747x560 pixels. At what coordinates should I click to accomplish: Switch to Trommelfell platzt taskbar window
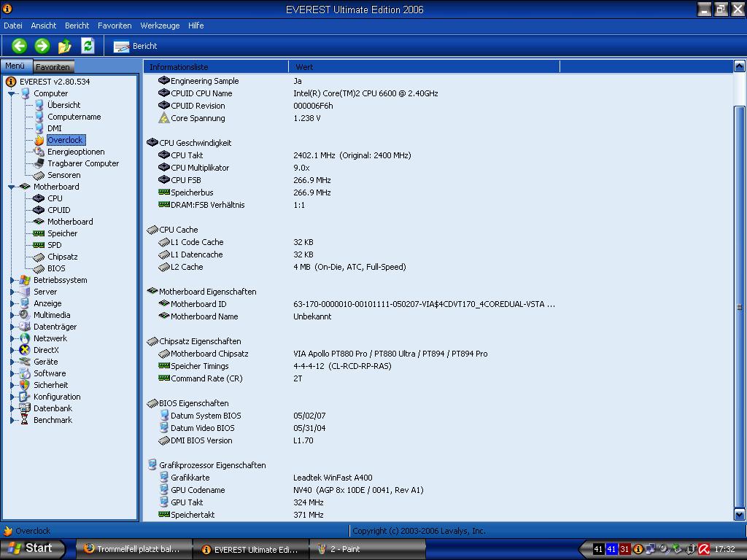pyautogui.click(x=134, y=549)
